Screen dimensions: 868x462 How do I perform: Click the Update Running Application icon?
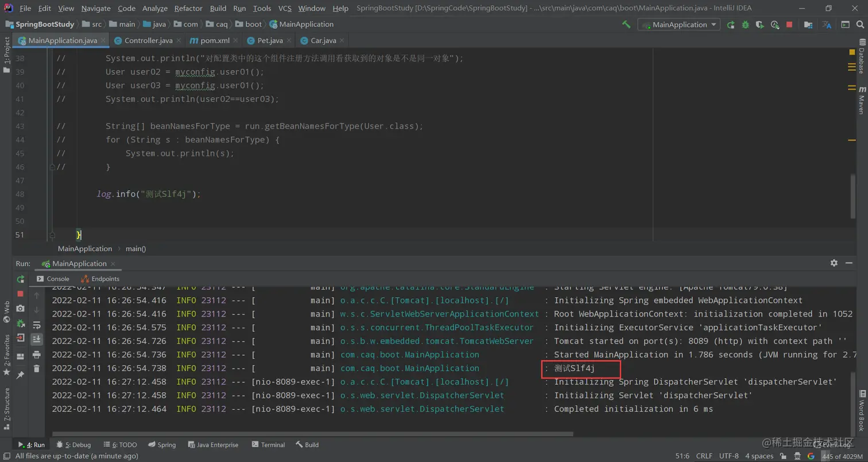coord(21,324)
